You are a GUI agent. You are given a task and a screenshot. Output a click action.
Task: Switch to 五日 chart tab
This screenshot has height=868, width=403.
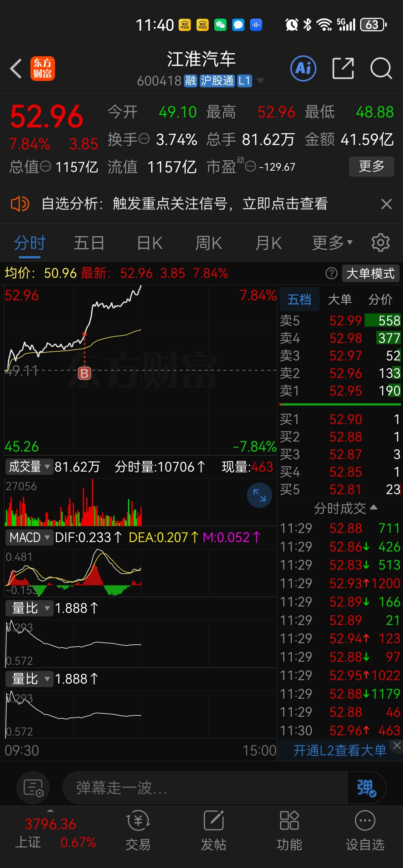tap(89, 243)
